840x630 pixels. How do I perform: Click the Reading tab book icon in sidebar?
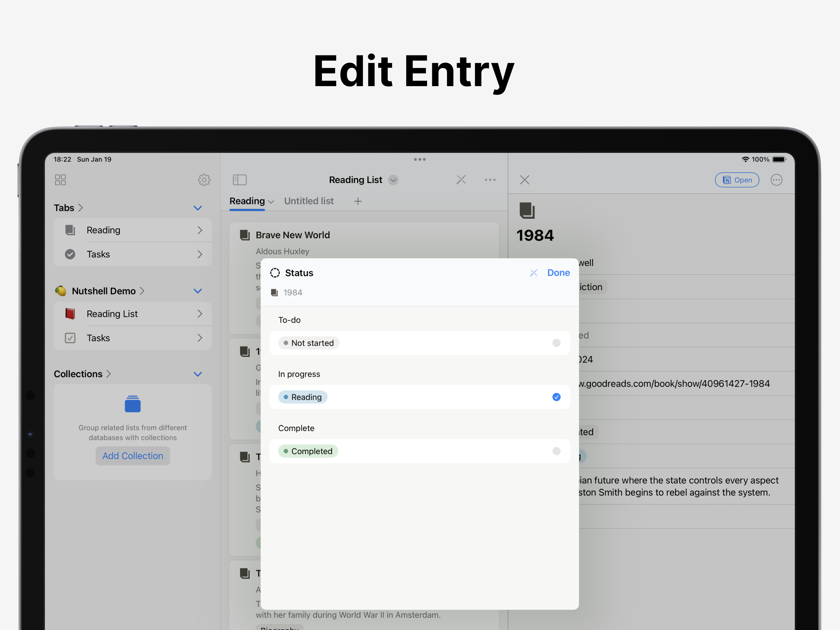tap(70, 230)
